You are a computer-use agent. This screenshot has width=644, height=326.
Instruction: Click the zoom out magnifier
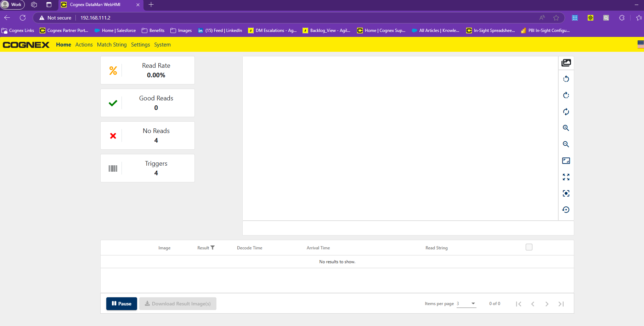coord(566,144)
